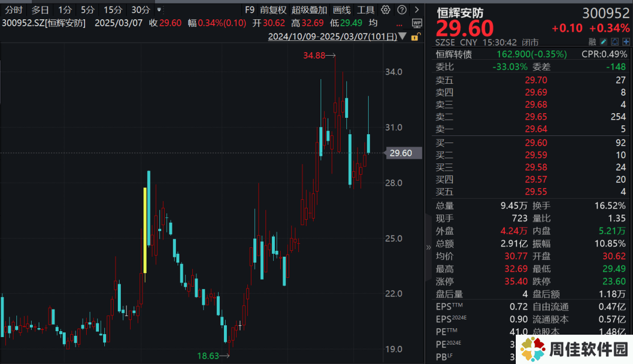Toggle the orange date-range lock icon

[x=416, y=37]
